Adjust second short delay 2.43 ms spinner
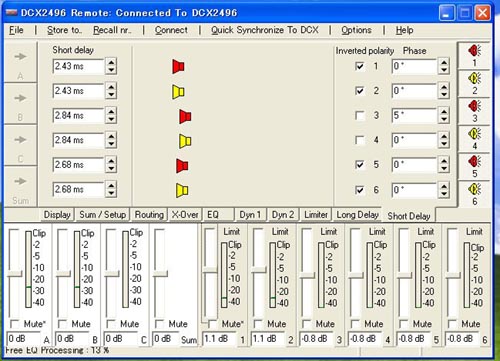 (111, 91)
